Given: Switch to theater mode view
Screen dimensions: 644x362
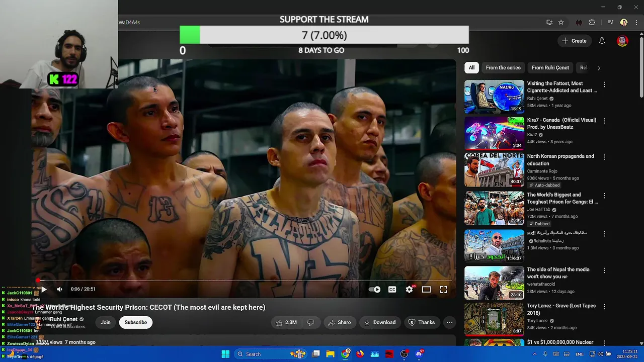Looking at the screenshot, I should click(426, 289).
